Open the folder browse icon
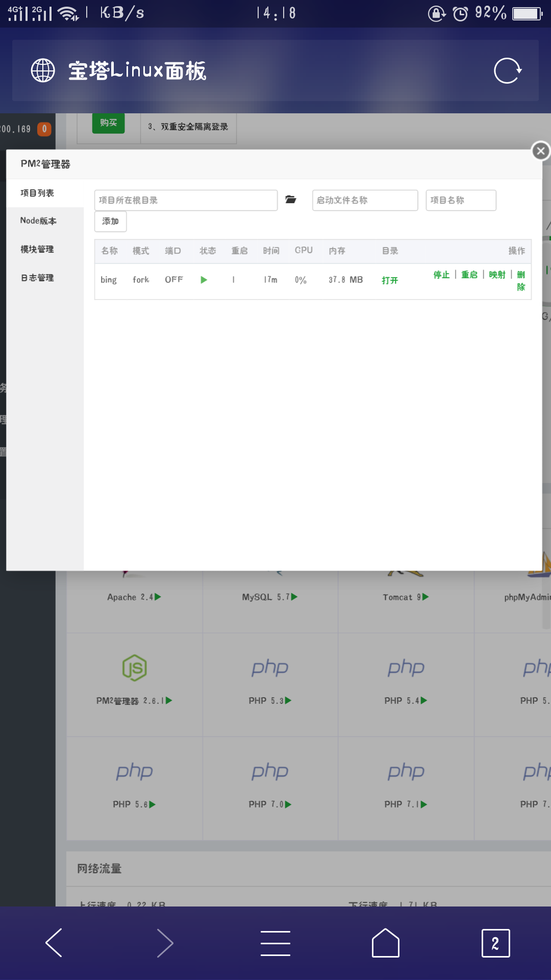This screenshot has width=551, height=980. (x=291, y=200)
